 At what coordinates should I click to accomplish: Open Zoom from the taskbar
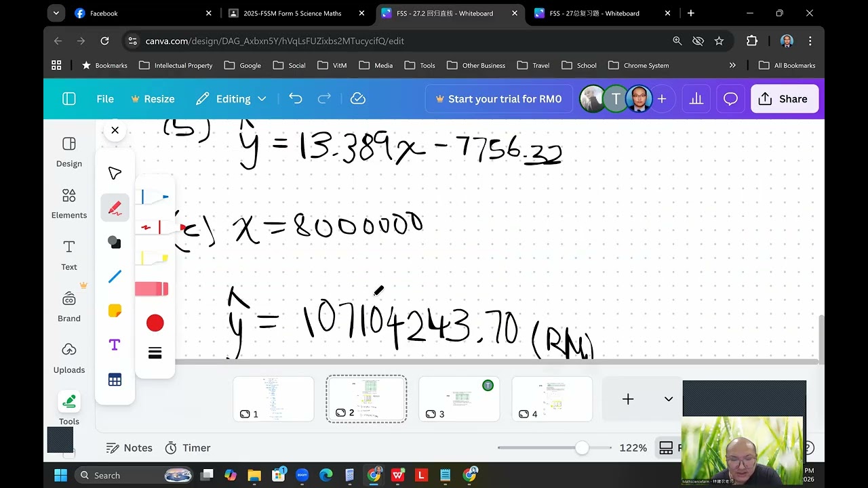pyautogui.click(x=302, y=475)
